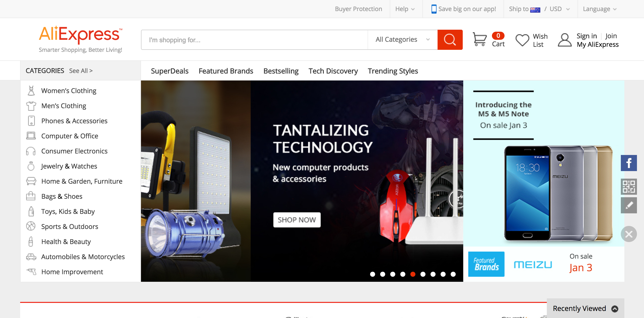Select the active red carousel dot
Screen dimensions: 644x318
(413, 274)
